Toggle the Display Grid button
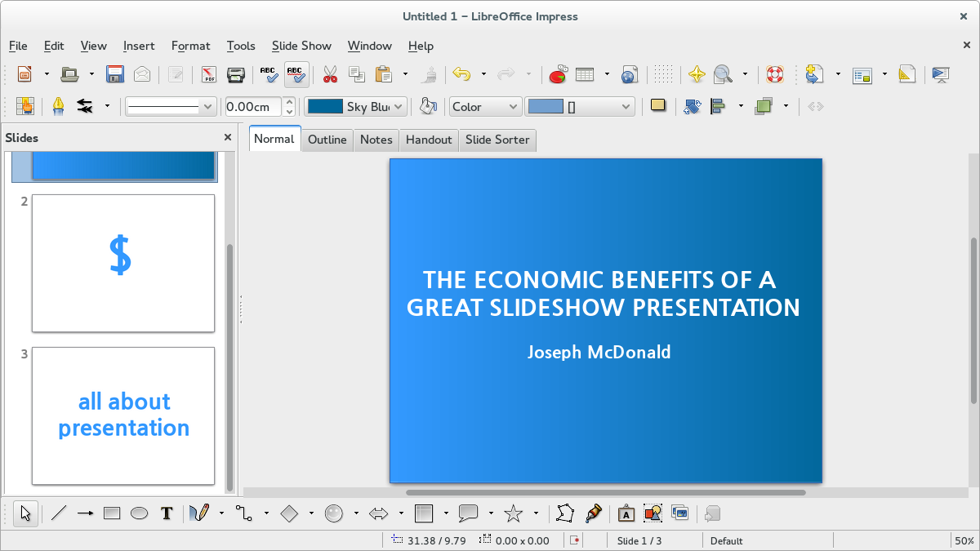 (x=664, y=74)
